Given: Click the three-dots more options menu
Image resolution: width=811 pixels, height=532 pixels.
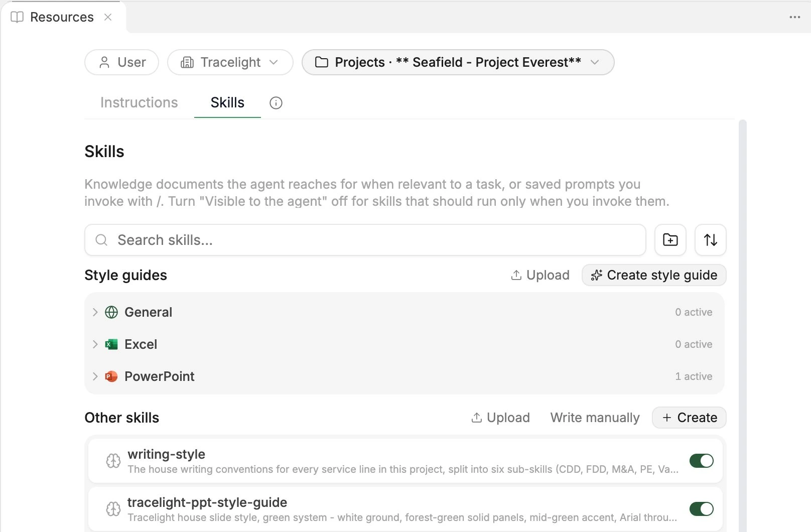Looking at the screenshot, I should tap(795, 17).
